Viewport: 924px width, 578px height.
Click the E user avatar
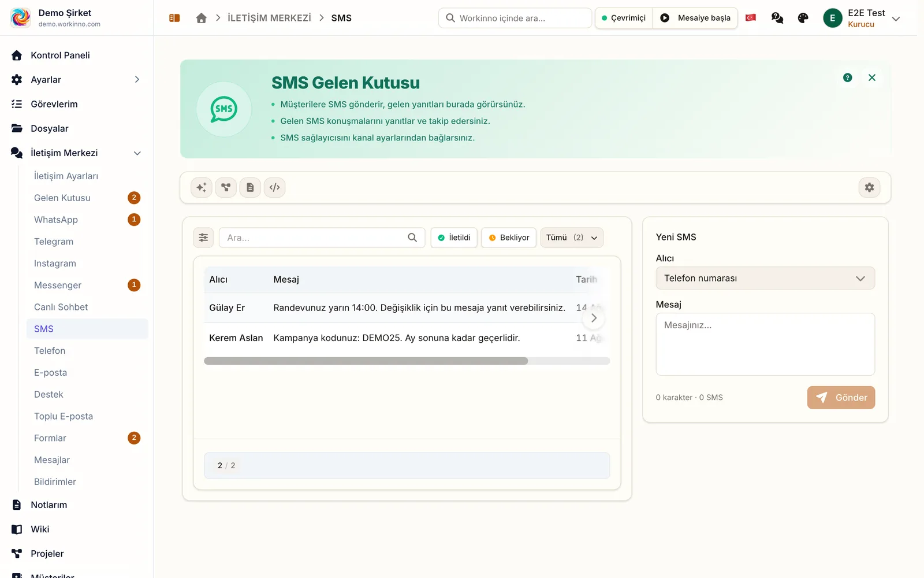click(832, 18)
